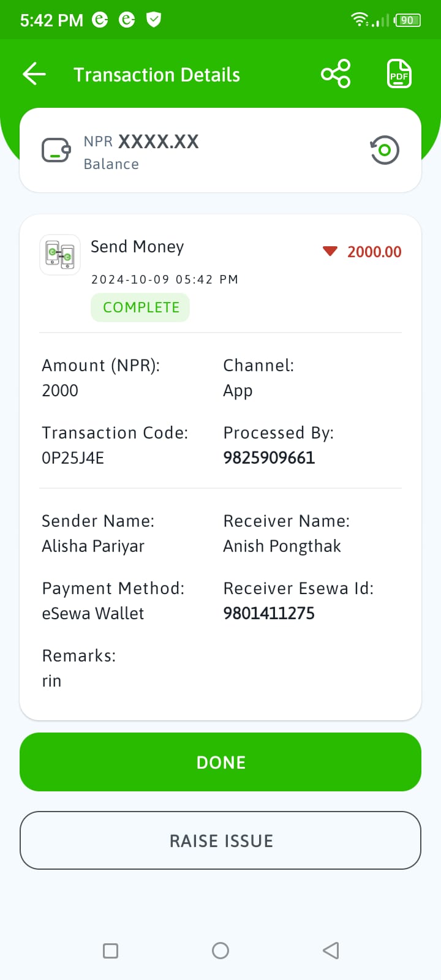This screenshot has height=980, width=441.
Task: Tap Android back triangle button
Action: coord(331,951)
